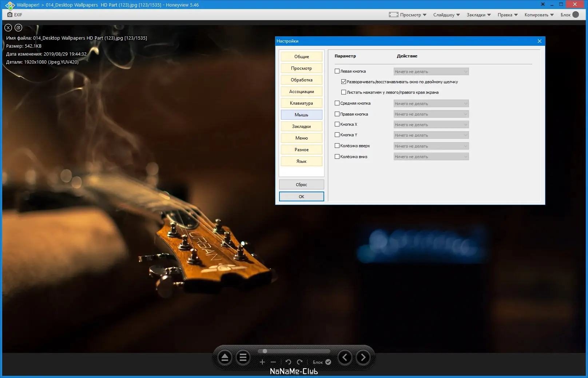
Task: Open the hamburger menu in bottom bar
Action: [243, 358]
